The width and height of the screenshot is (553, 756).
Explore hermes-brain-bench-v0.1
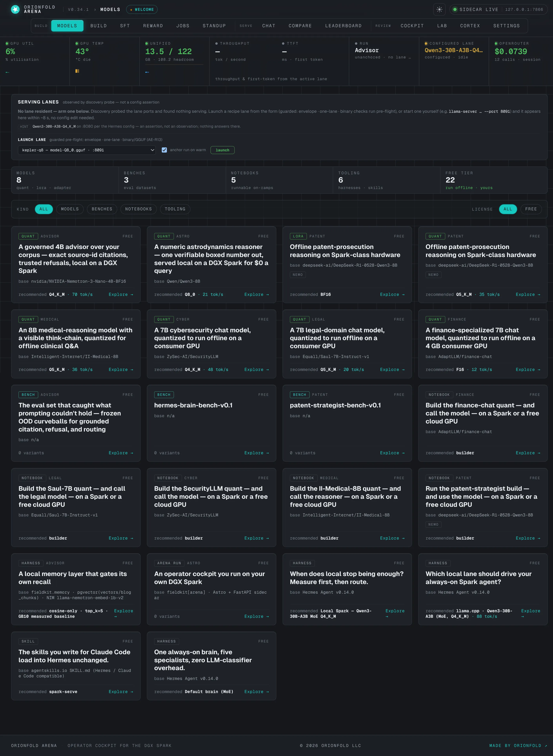(256, 453)
